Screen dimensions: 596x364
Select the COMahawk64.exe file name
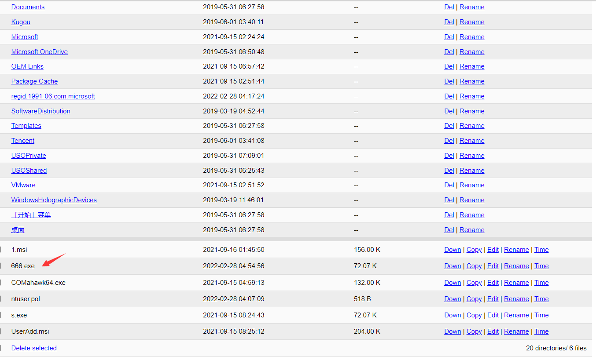[x=38, y=283]
